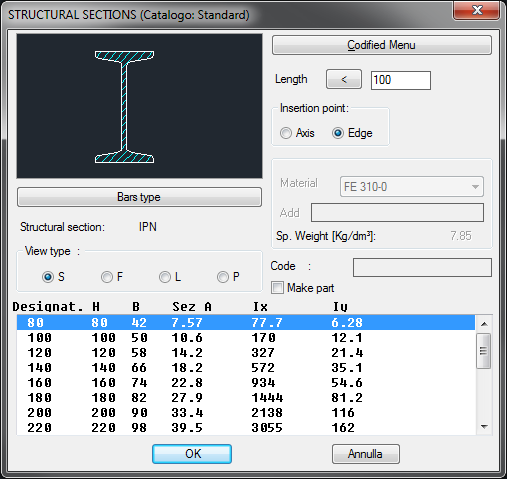
Task: Confirm with the OK button
Action: 192,454
